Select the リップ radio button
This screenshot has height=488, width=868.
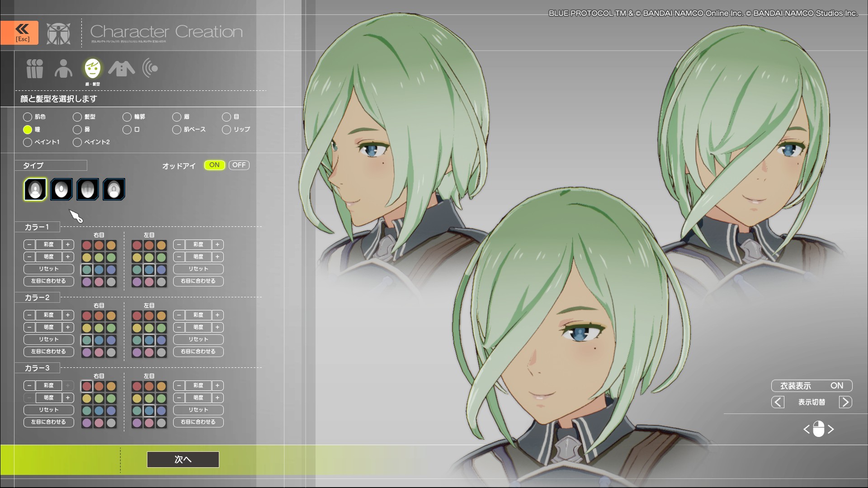click(226, 130)
